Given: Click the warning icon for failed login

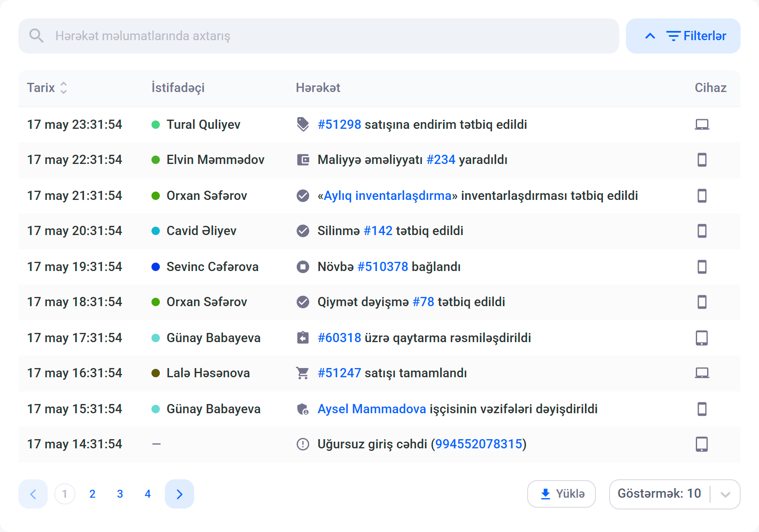Looking at the screenshot, I should [x=303, y=444].
